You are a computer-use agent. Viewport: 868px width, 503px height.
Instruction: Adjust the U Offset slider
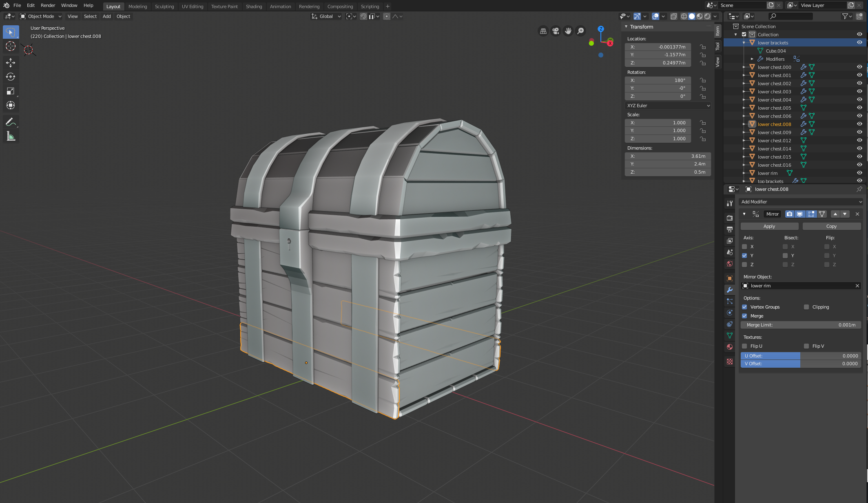[801, 356]
